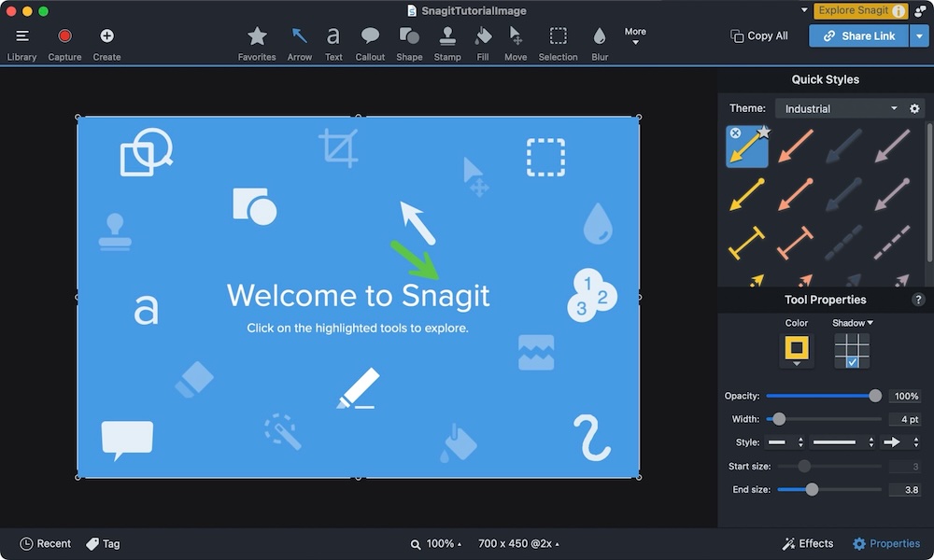Screen dimensions: 934x560
Task: Select the Selection tool
Action: tap(559, 45)
